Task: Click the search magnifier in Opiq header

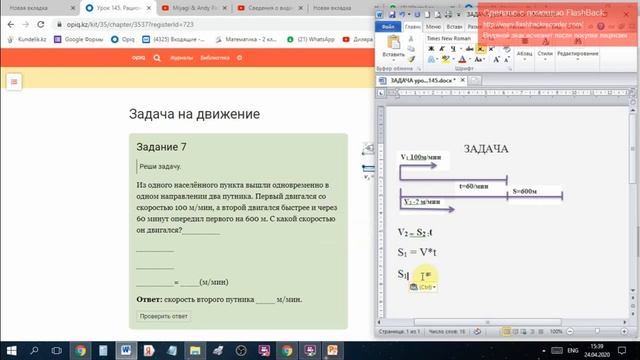Action: [157, 58]
